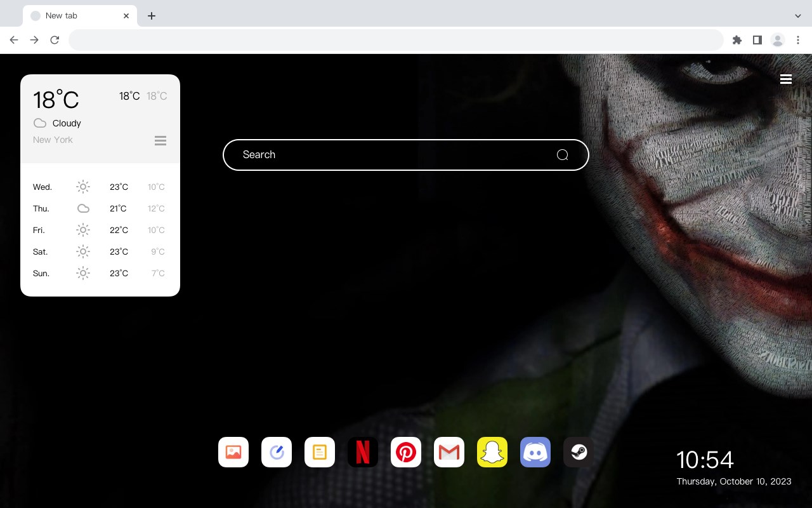Screen dimensions: 812x508
Task: Toggle the browser side panel
Action: [x=757, y=40]
